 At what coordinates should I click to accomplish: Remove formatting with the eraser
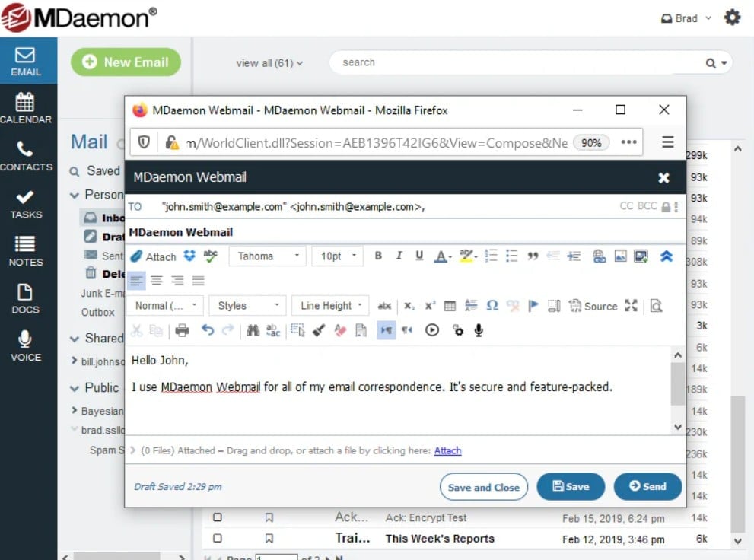coord(340,330)
